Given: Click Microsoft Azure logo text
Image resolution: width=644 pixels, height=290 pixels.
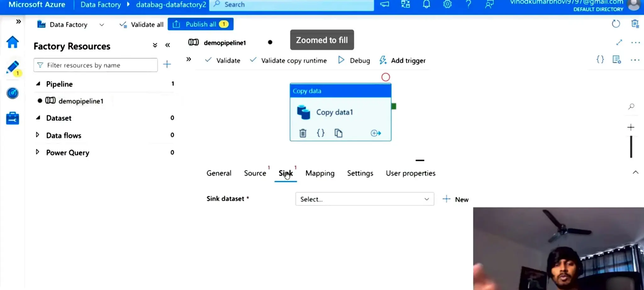Looking at the screenshot, I should click(37, 4).
